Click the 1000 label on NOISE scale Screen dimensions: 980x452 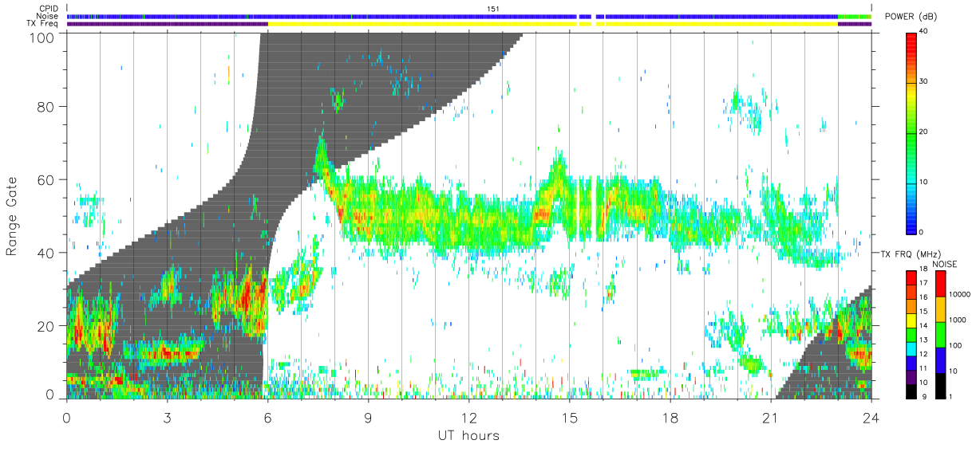click(958, 320)
